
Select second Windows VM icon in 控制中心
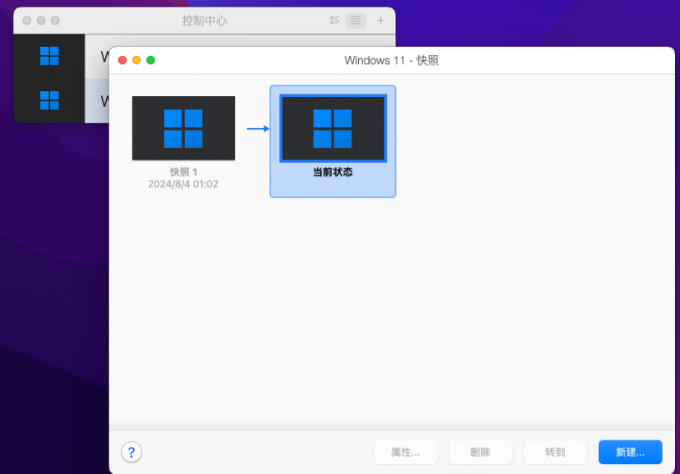click(49, 100)
